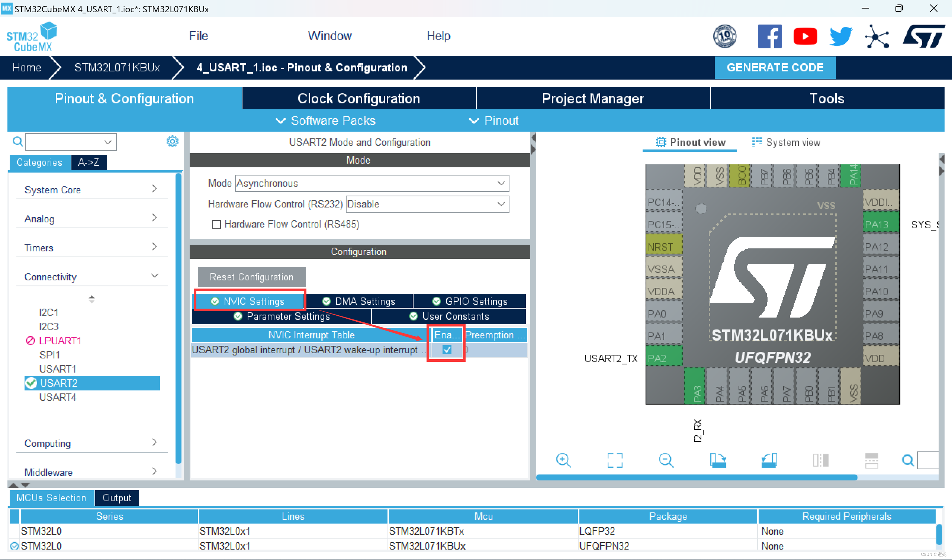Expand the Computing category

pos(92,443)
